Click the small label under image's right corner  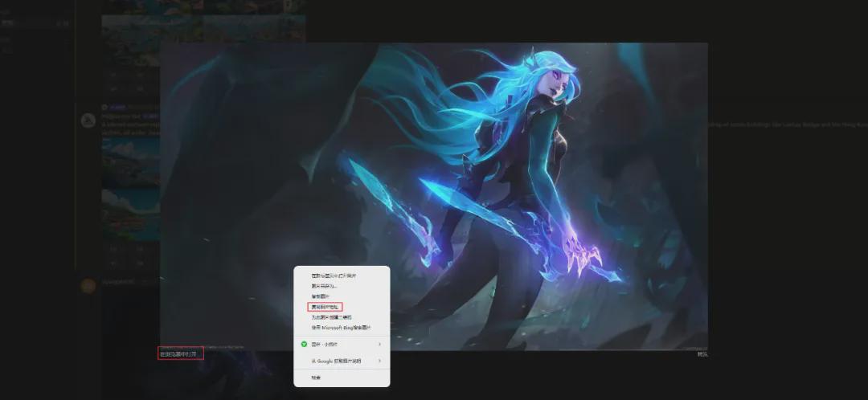702,353
